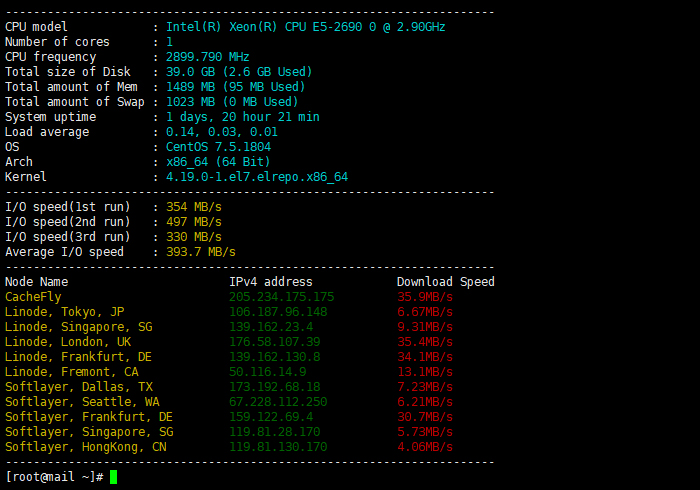Click the average I/O speed 393.7 MB/s
The image size is (700, 490).
pyautogui.click(x=201, y=252)
